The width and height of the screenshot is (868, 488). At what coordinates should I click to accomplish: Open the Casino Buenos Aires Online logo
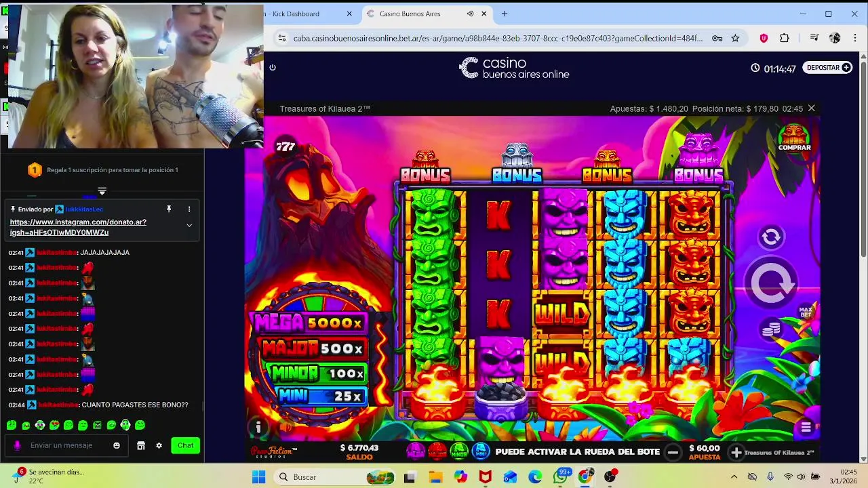tap(514, 68)
